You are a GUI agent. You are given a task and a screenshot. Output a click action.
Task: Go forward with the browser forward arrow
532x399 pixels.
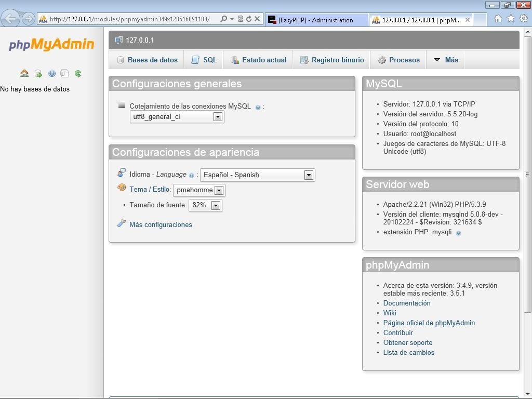[x=29, y=19]
